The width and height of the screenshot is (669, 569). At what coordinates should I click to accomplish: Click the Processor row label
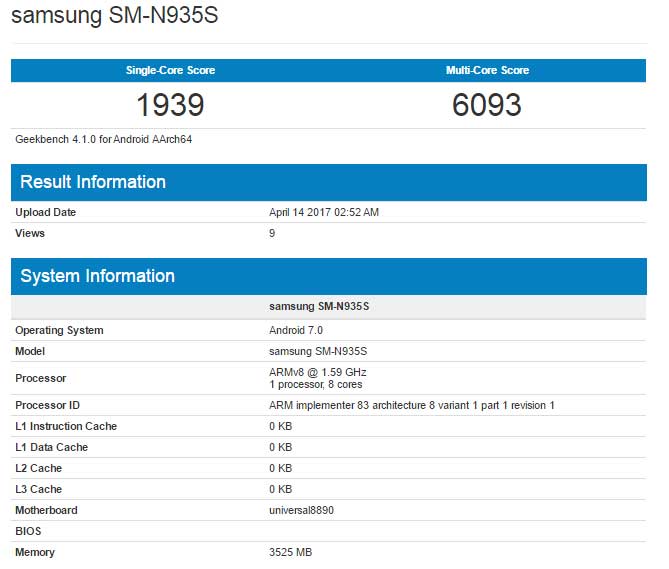pos(41,378)
